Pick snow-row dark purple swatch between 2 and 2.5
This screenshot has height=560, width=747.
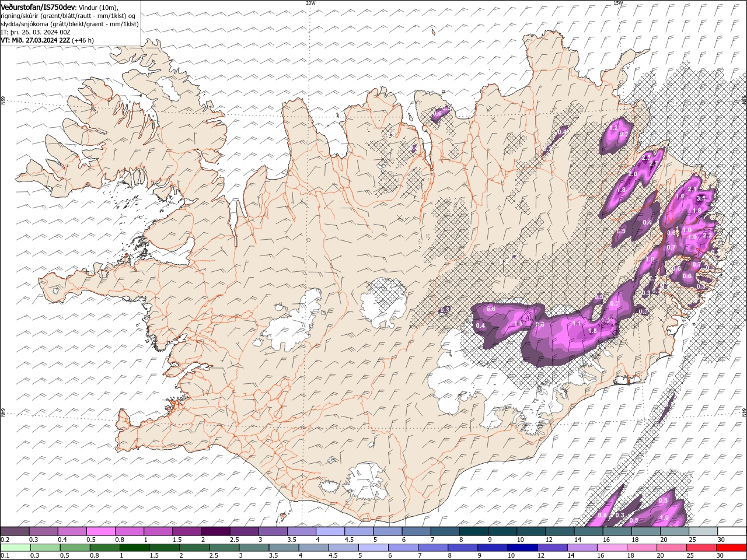(x=215, y=531)
